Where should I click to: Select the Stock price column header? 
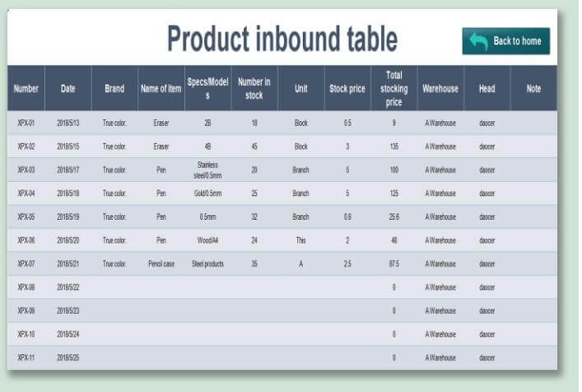pyautogui.click(x=347, y=88)
